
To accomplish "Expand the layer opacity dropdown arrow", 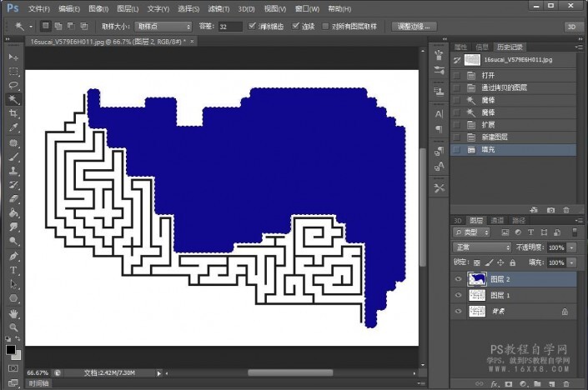I will click(x=571, y=247).
